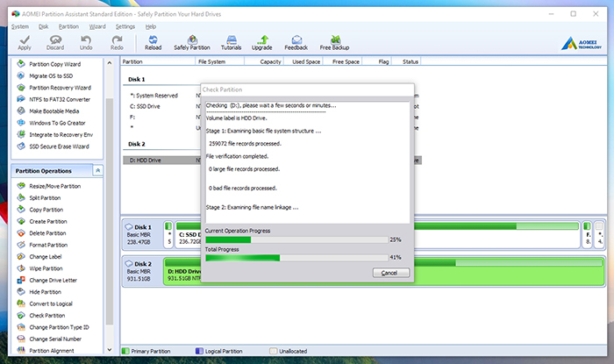Choose Delete Partition operation

[41, 233]
